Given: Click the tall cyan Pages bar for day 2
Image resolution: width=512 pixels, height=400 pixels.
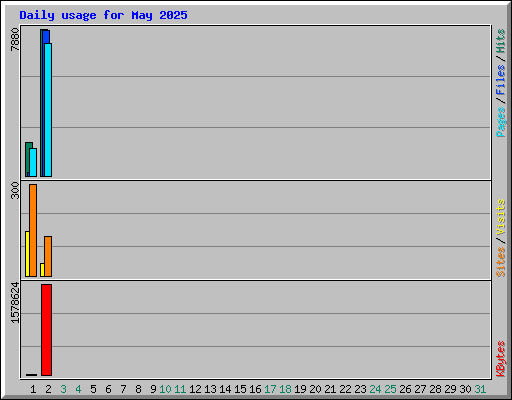Looking at the screenshot, I should point(48,110).
